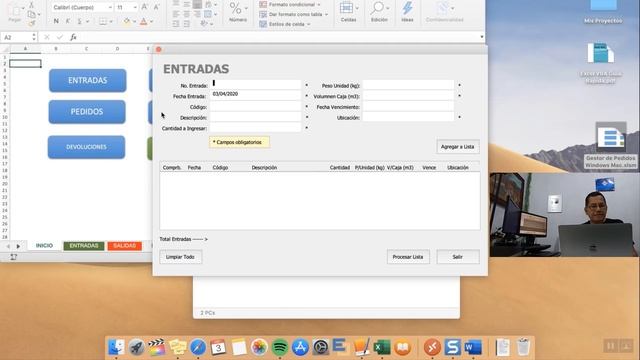Click the fill color bucket swatch
The image size is (640, 360).
(127, 21)
